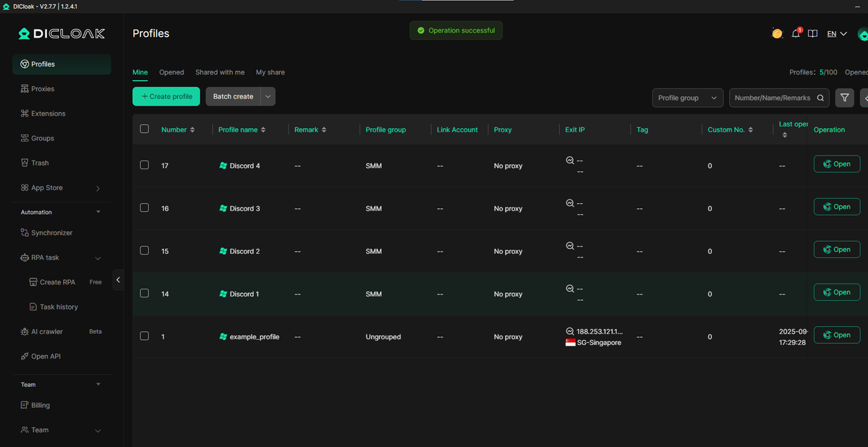
Task: Open the Batch create dropdown arrow
Action: 268,96
